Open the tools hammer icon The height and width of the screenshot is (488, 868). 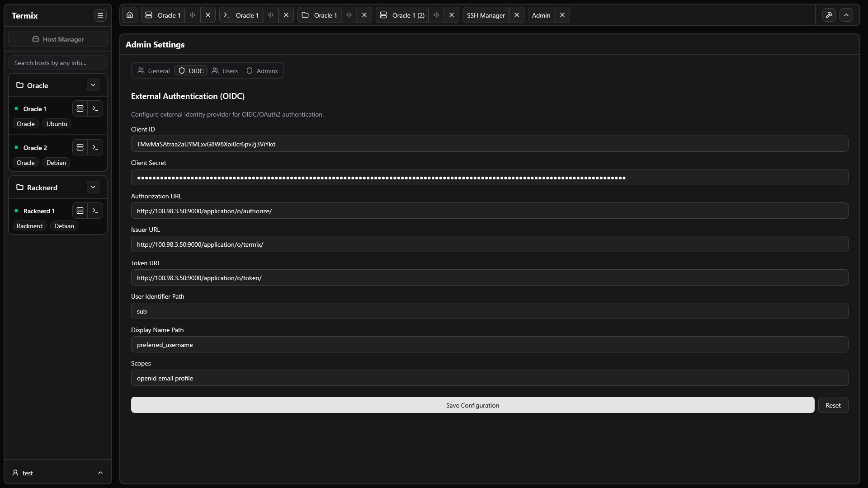click(829, 15)
